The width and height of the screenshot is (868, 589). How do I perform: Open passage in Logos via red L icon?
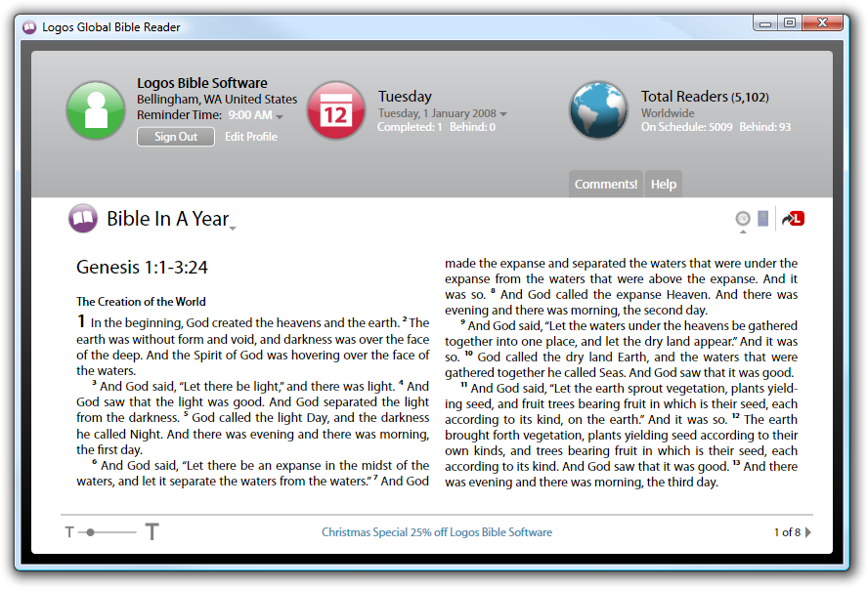[x=794, y=219]
